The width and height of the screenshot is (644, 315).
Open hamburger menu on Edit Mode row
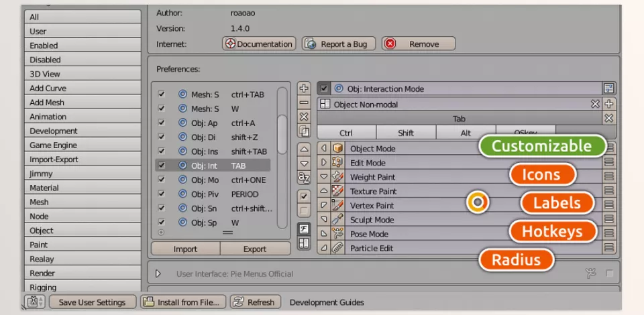[x=608, y=163]
